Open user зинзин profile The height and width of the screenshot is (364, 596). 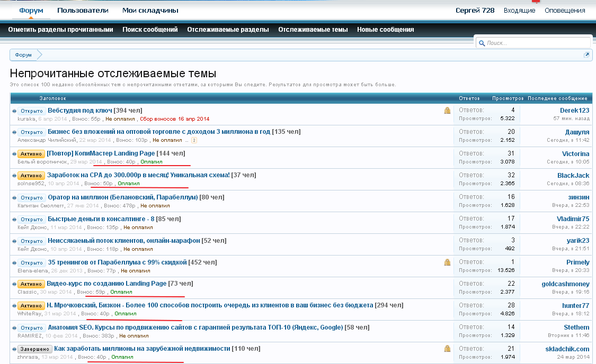[x=579, y=197]
